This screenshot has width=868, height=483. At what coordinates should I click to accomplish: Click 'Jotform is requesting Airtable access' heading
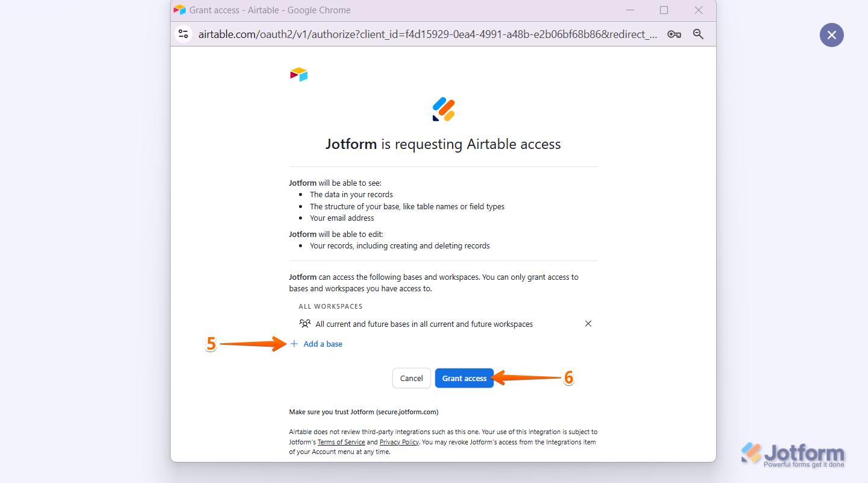click(443, 144)
